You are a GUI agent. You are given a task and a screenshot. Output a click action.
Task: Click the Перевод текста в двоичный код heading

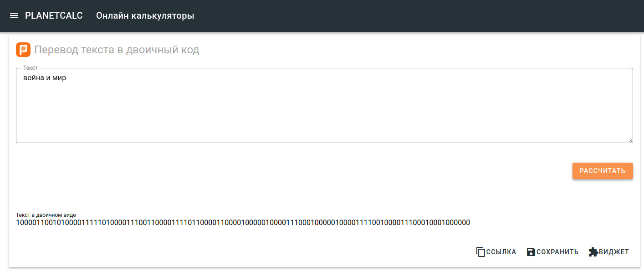coord(117,50)
